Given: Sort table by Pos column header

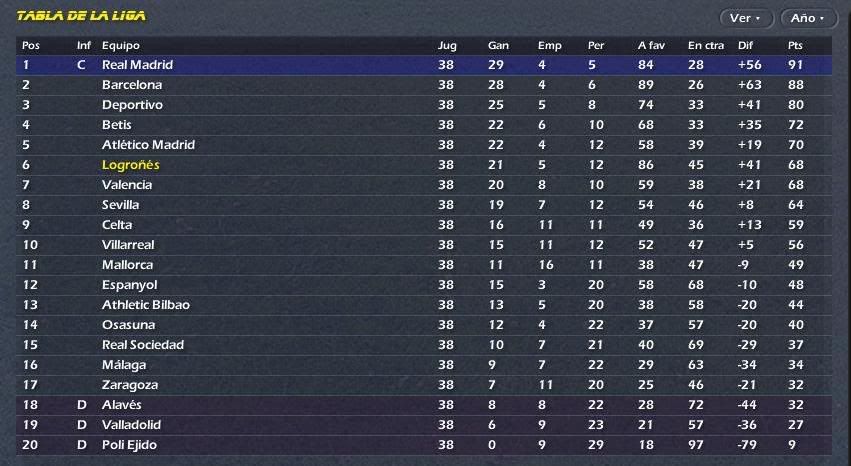Looking at the screenshot, I should pyautogui.click(x=31, y=46).
